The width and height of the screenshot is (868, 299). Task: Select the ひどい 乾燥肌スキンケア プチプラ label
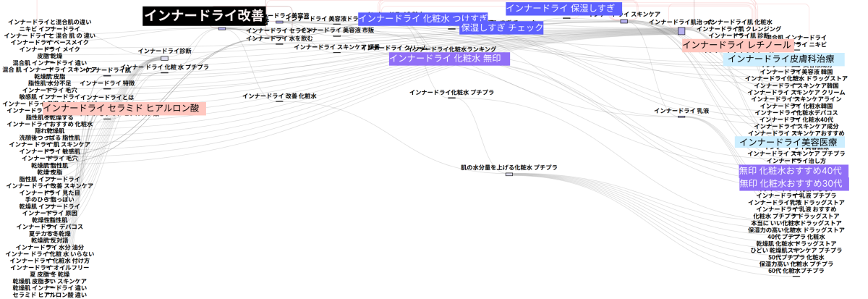[796, 250]
